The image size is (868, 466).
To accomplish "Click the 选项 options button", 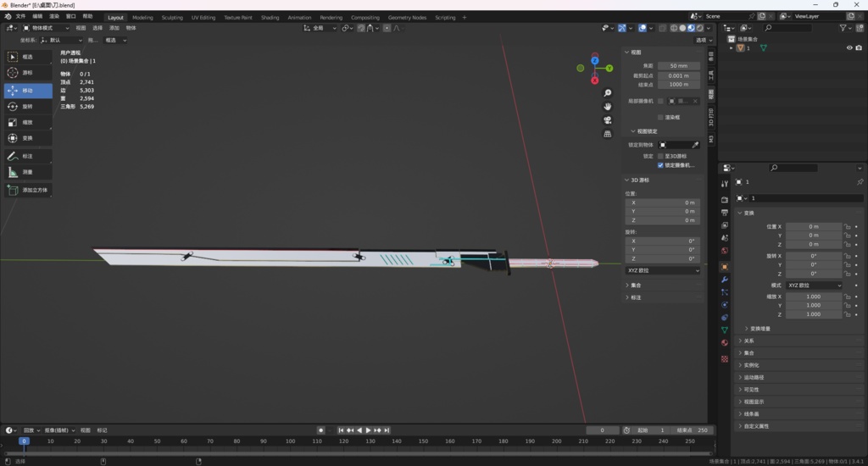I will [x=704, y=41].
